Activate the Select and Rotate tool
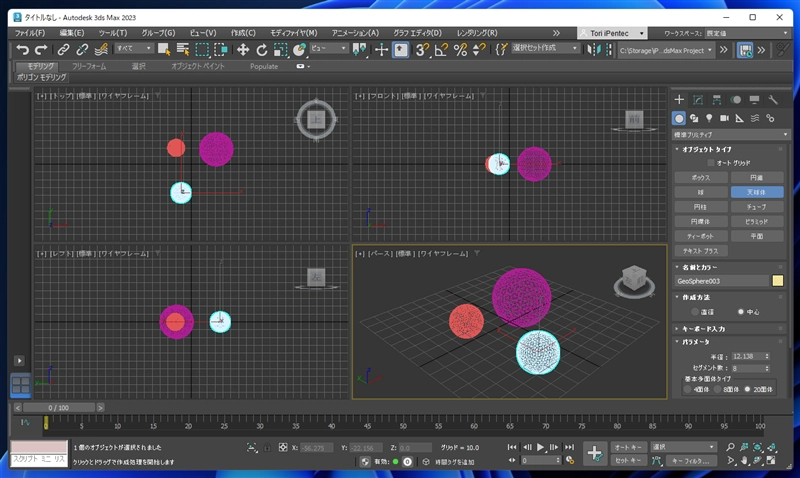The image size is (800, 478). 262,49
